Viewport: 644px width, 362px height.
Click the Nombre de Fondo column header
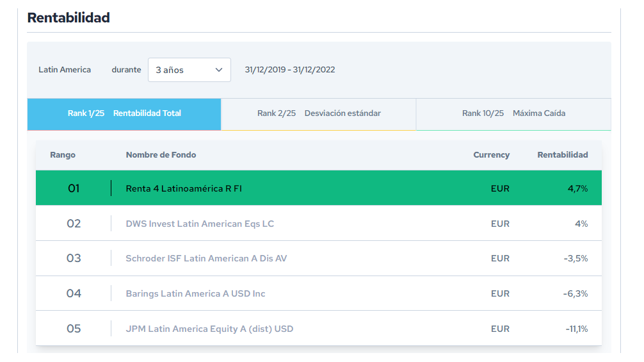click(161, 154)
